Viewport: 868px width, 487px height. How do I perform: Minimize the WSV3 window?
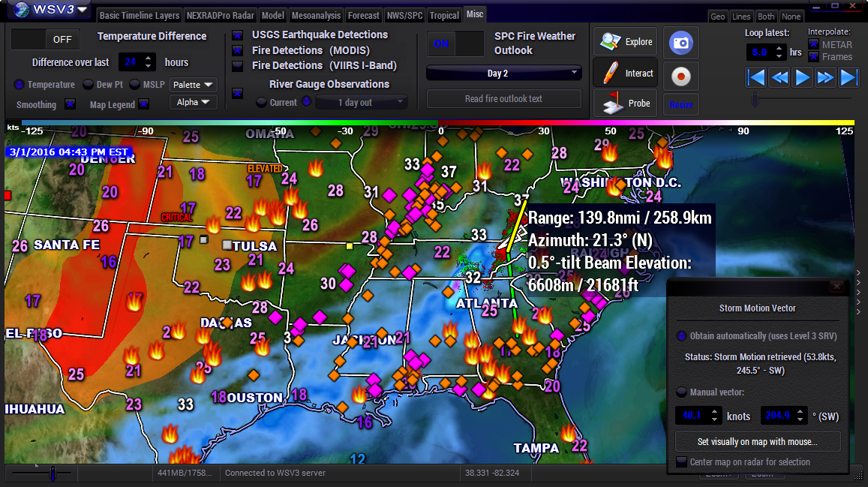click(816, 6)
